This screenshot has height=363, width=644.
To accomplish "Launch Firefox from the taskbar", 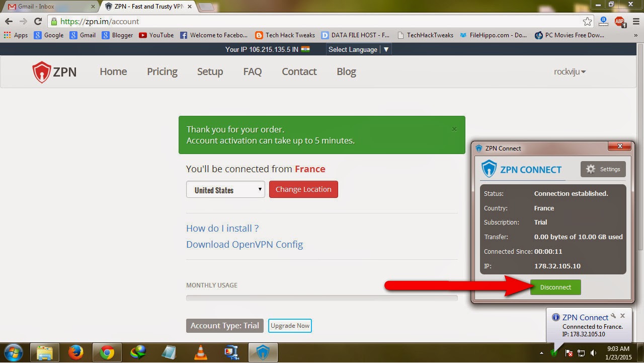I will tap(76, 352).
